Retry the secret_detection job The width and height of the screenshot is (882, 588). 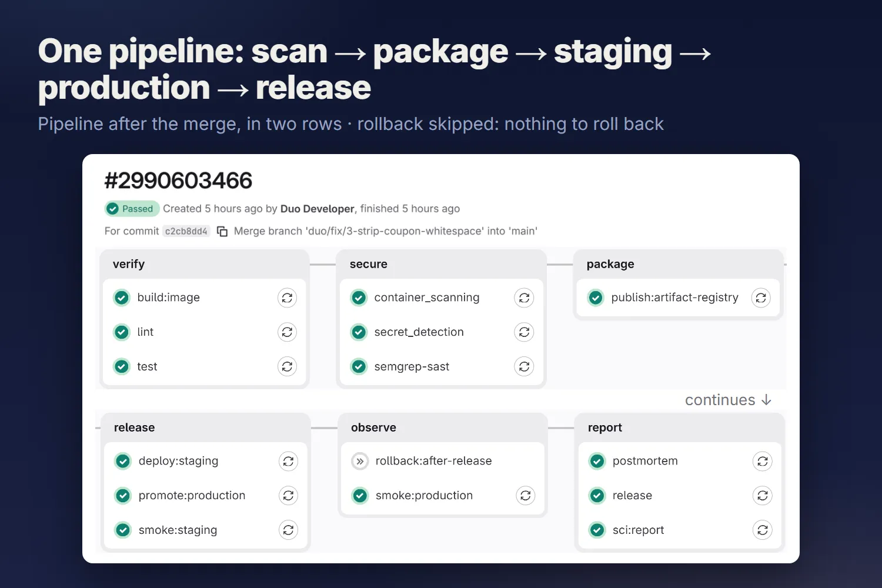pos(524,332)
